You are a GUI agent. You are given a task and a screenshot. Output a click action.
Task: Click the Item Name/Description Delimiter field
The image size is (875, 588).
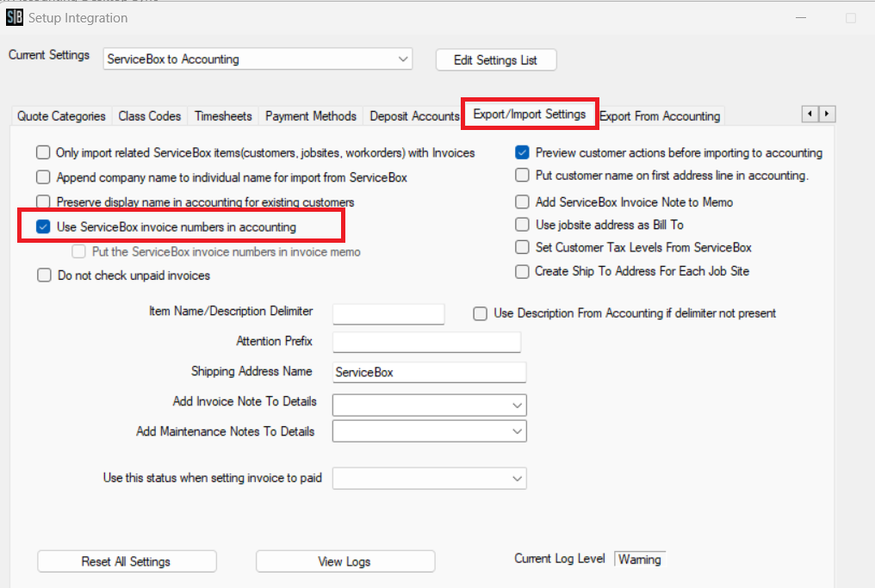pyautogui.click(x=388, y=314)
